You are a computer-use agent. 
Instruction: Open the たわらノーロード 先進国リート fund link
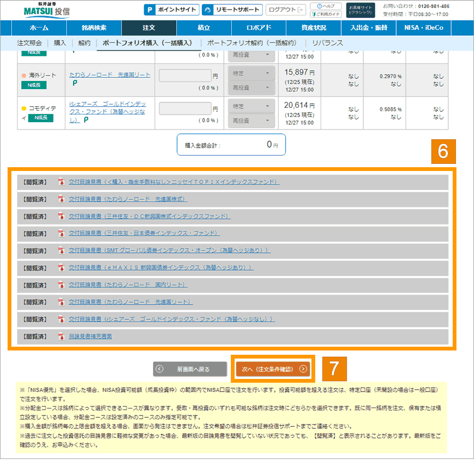pos(109,75)
